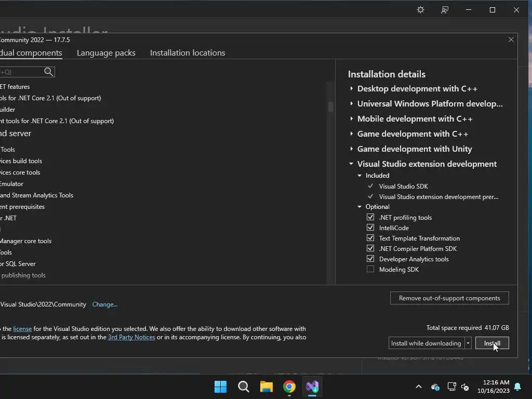Screen dimensions: 532x399
Task: Click 'Total space required 41.07 GB' text
Action: pyautogui.click(x=468, y=327)
